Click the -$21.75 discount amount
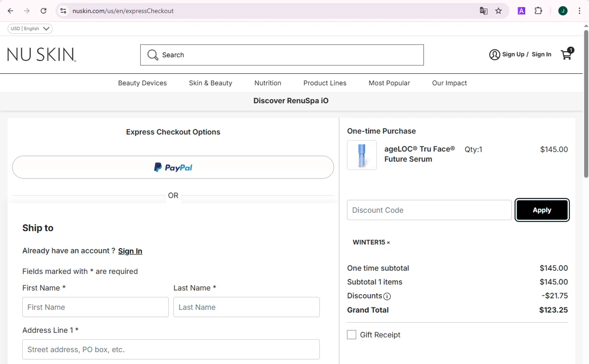 (x=554, y=296)
